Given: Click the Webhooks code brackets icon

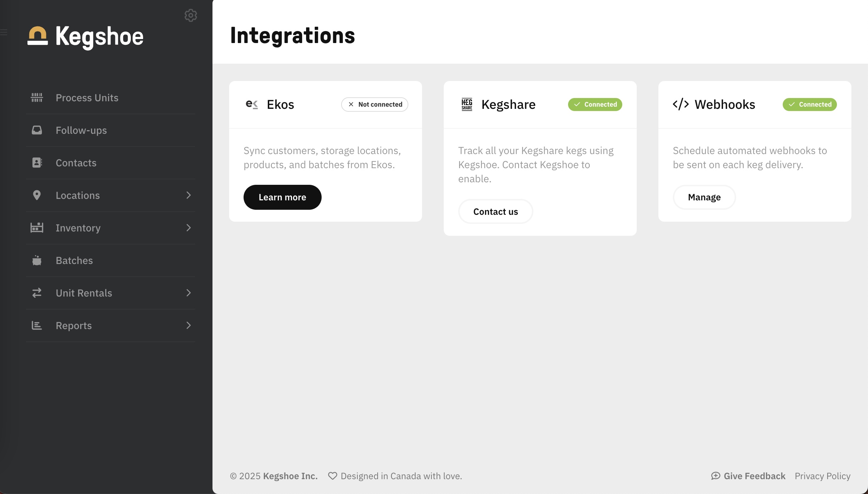Looking at the screenshot, I should [681, 105].
